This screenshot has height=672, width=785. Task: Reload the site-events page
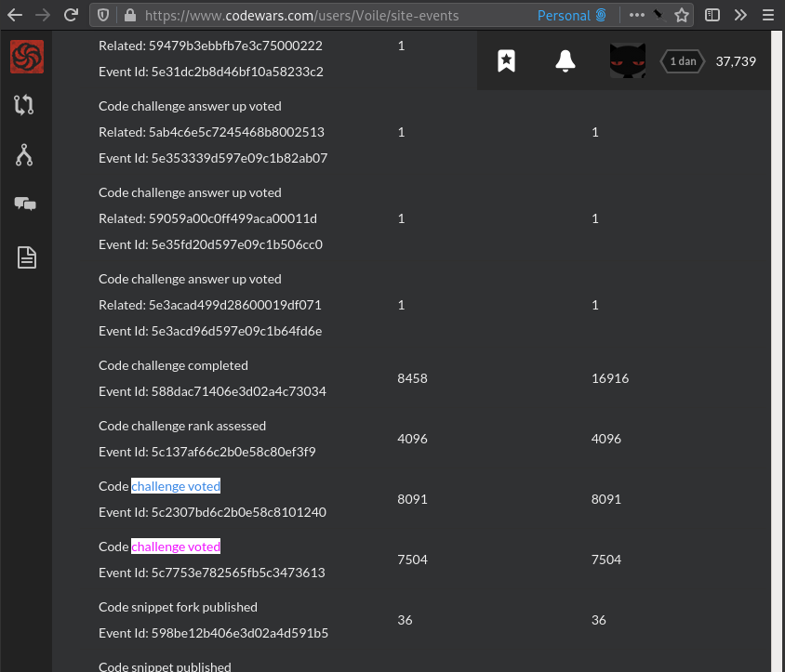(72, 15)
